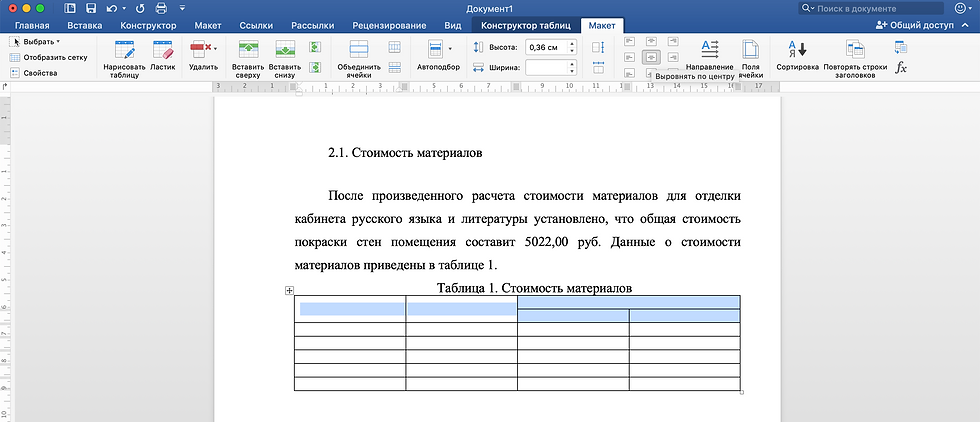This screenshot has width=980, height=422.
Task: Click the distribute rows evenly icon
Action: 598,47
